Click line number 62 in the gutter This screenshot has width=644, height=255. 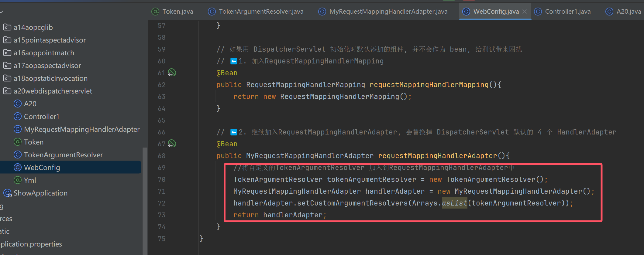tap(162, 85)
